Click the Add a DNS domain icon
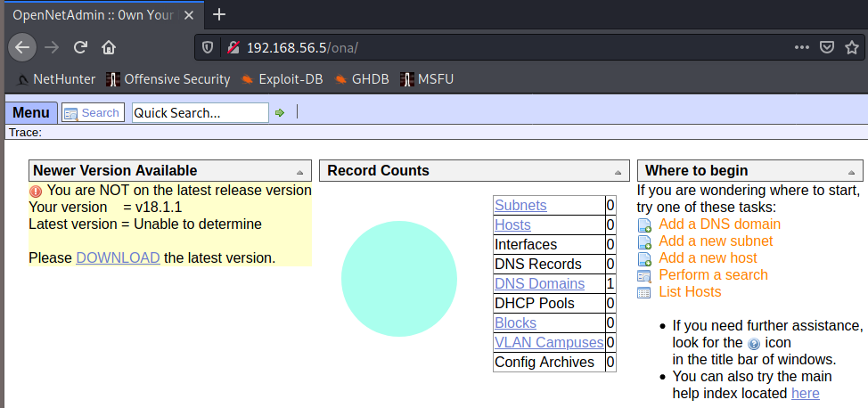The image size is (868, 408). click(645, 225)
